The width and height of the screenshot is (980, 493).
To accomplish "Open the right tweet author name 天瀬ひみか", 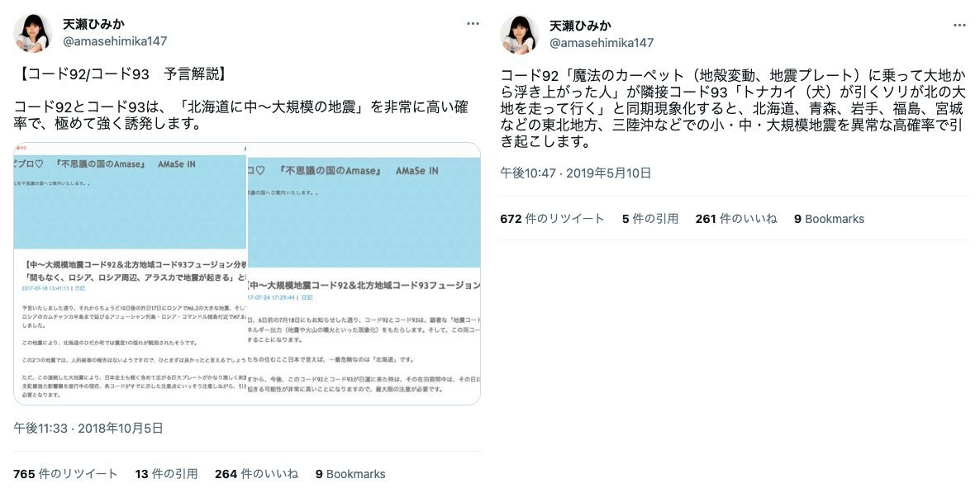I will click(581, 26).
